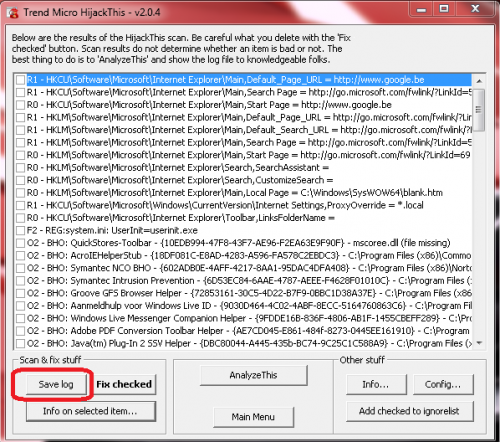Tick the Symantec NCO BHO checkbox
The height and width of the screenshot is (442, 500).
(21, 268)
